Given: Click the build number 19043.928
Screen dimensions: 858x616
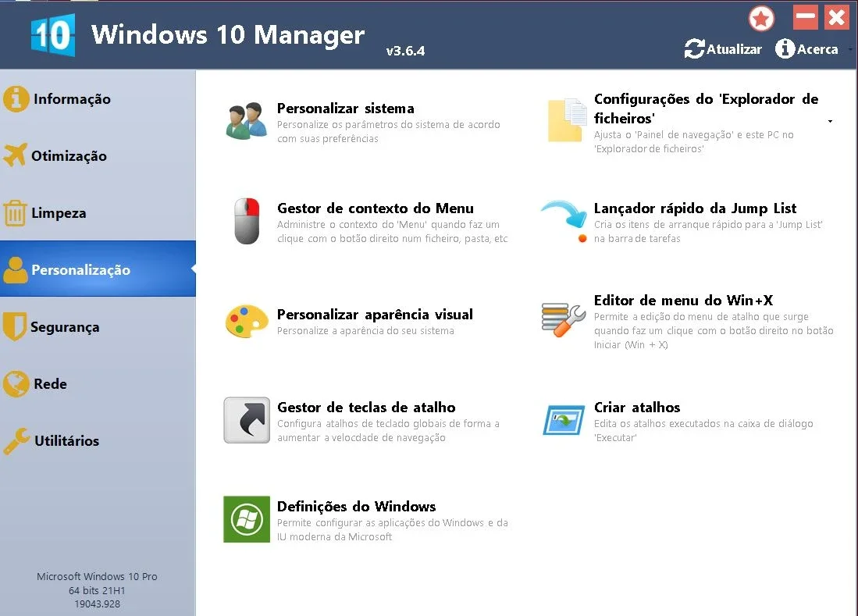Looking at the screenshot, I should click(97, 604).
